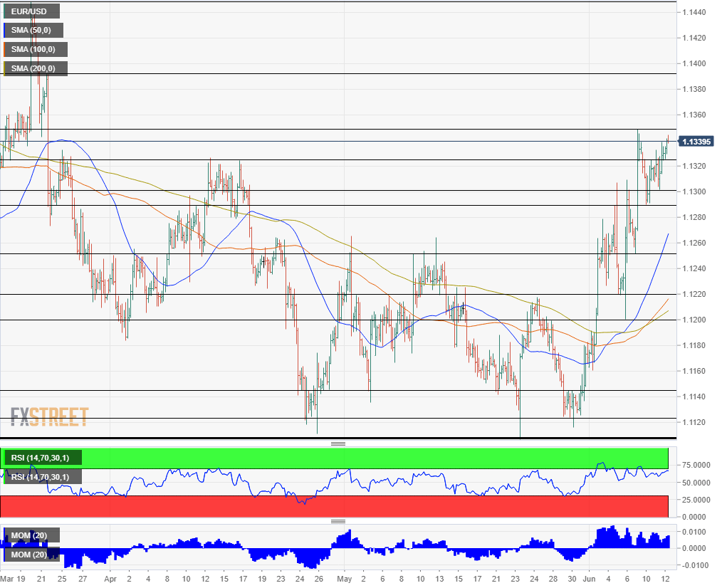This screenshot has height=588, width=727.
Task: Expand the divider above the MOM panel
Action: point(338,521)
